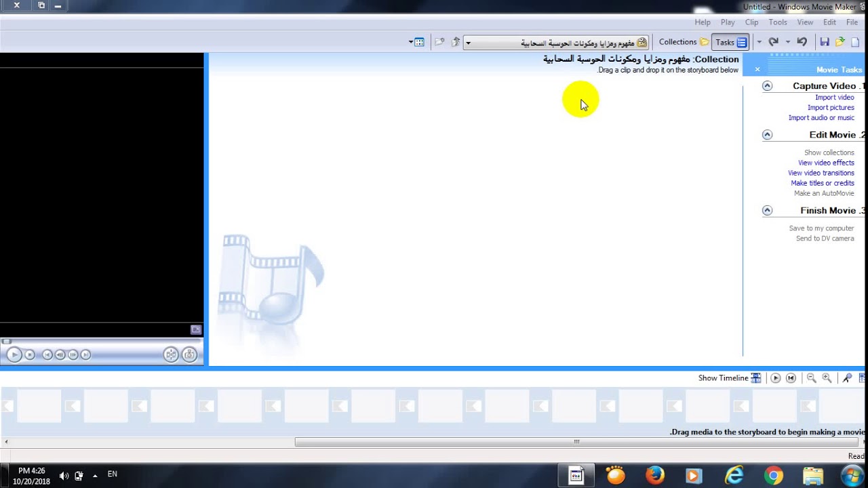
Task: Click the Forward button in the preview monitor
Action: coord(85,354)
